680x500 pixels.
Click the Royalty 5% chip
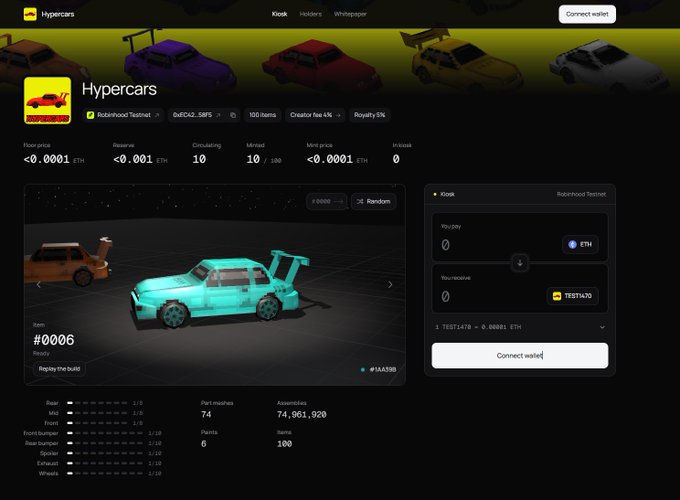(x=369, y=115)
